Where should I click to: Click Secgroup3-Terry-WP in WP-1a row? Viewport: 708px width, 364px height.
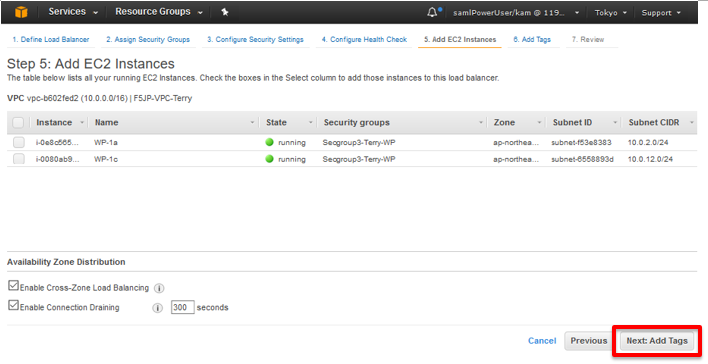pyautogui.click(x=359, y=142)
